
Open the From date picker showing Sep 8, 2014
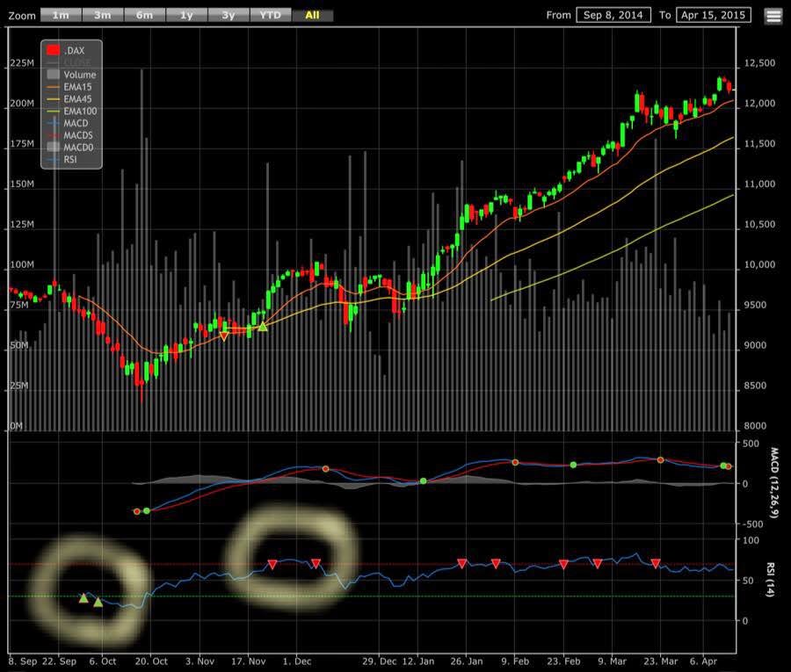613,15
